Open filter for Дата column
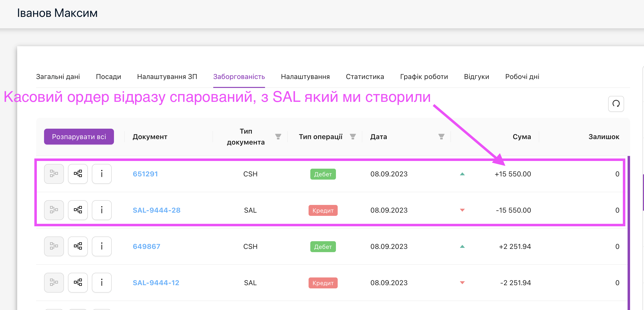Viewport: 644px width, 310px height. click(x=441, y=137)
